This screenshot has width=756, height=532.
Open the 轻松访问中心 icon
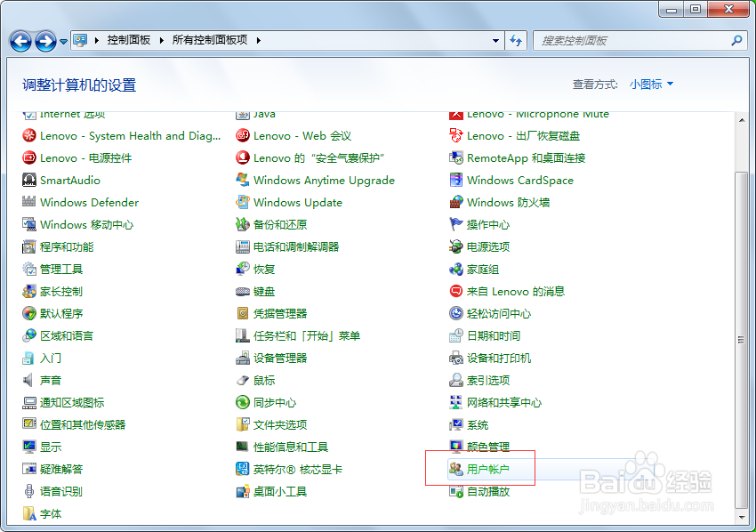(456, 313)
